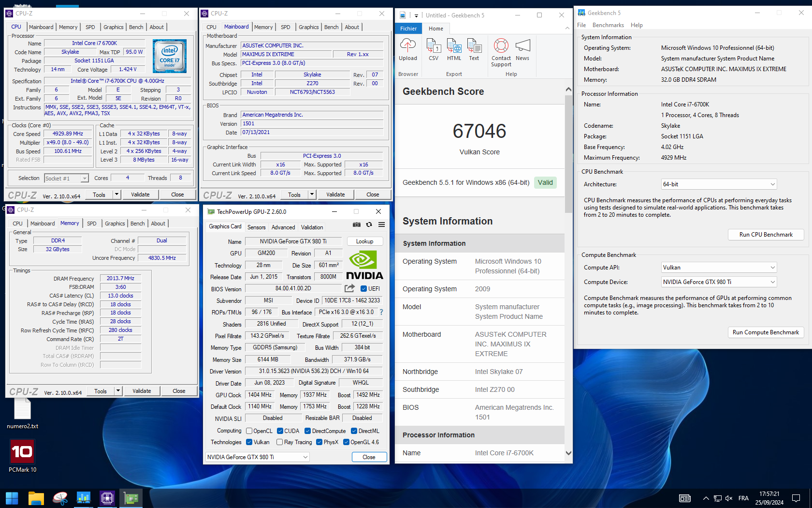Click the 67046 Vulkan score value

pos(479,131)
